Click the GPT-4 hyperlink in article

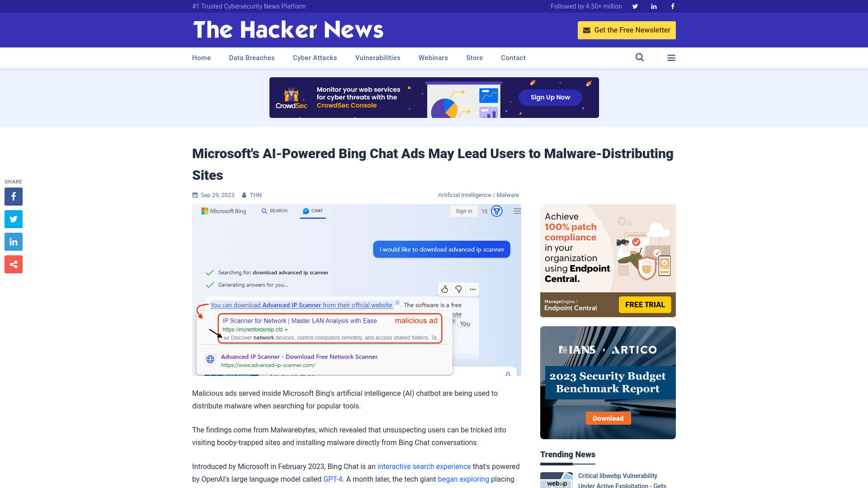333,479
